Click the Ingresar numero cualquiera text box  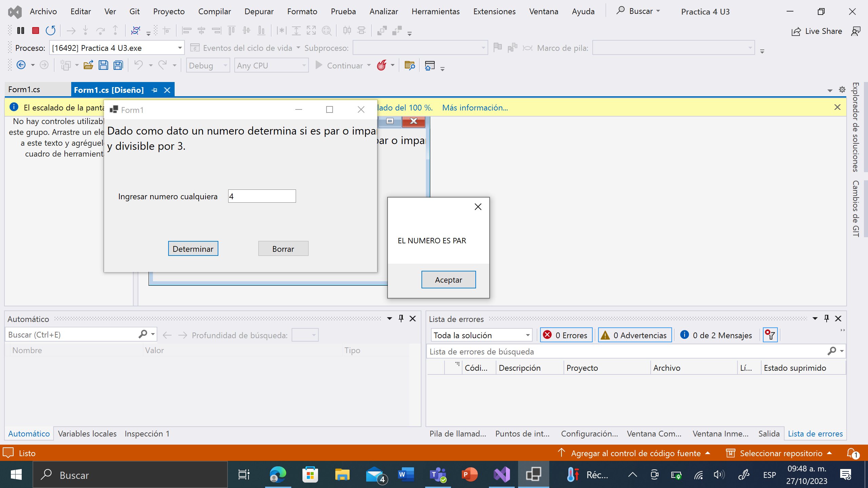coord(262,196)
